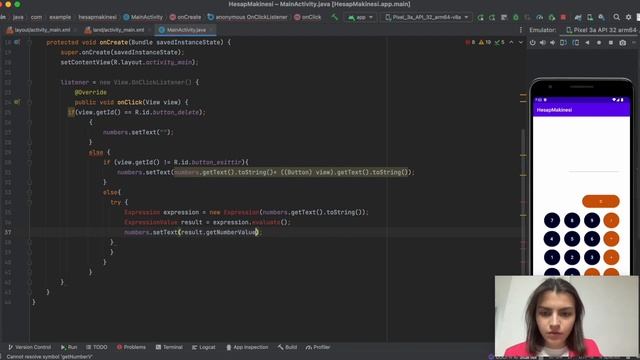Click the emulator power button icon

[532, 42]
